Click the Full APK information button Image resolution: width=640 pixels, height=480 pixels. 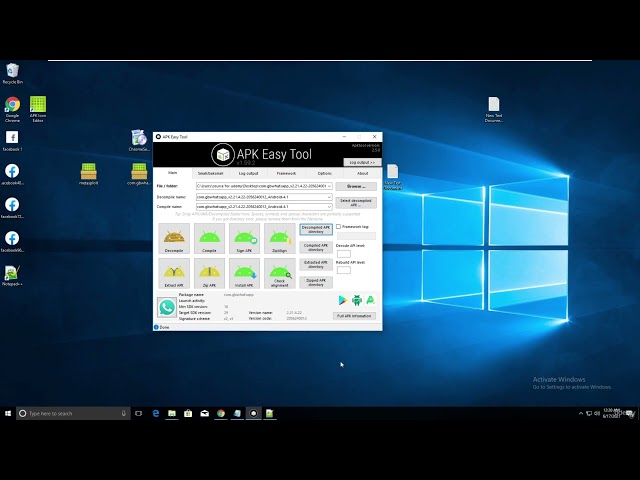coord(354,316)
